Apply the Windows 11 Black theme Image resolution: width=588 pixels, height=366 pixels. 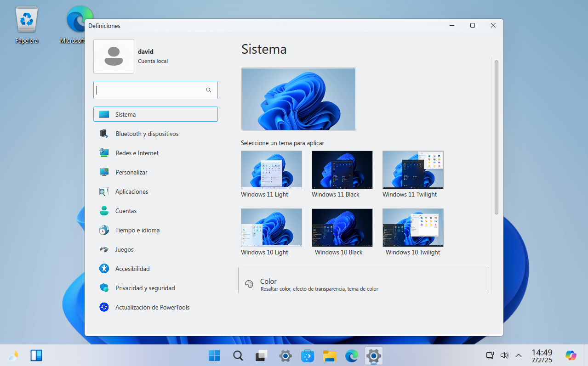click(x=342, y=169)
